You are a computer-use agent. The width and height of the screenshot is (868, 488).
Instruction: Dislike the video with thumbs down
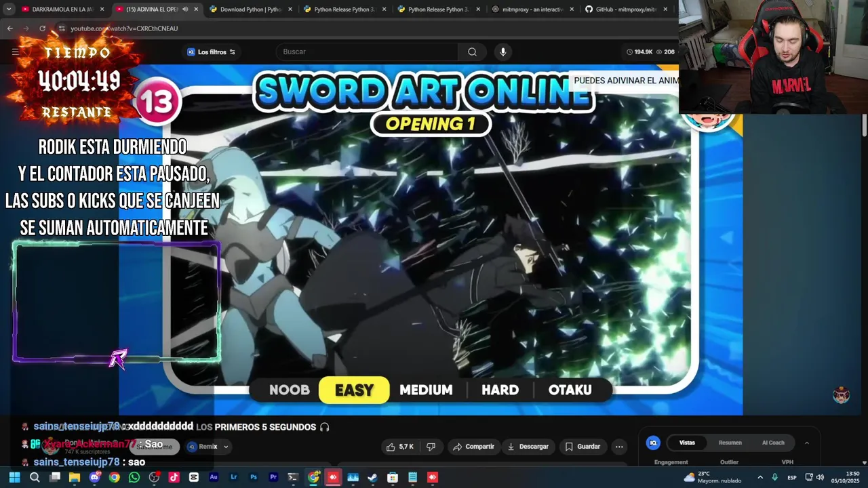tap(431, 447)
